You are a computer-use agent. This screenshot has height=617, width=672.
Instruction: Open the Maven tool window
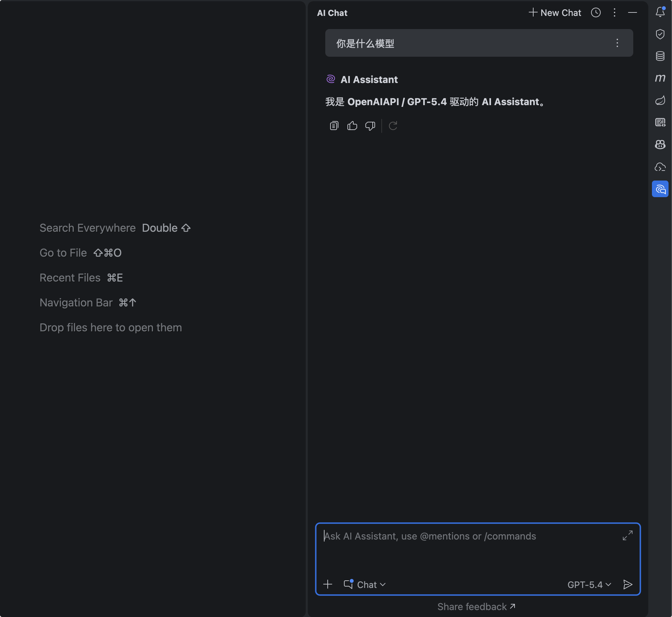[660, 78]
